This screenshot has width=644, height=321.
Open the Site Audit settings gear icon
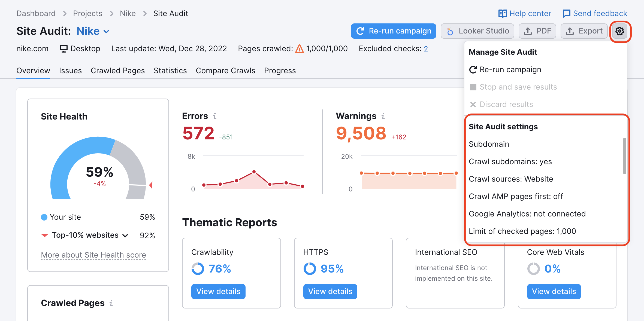(620, 31)
